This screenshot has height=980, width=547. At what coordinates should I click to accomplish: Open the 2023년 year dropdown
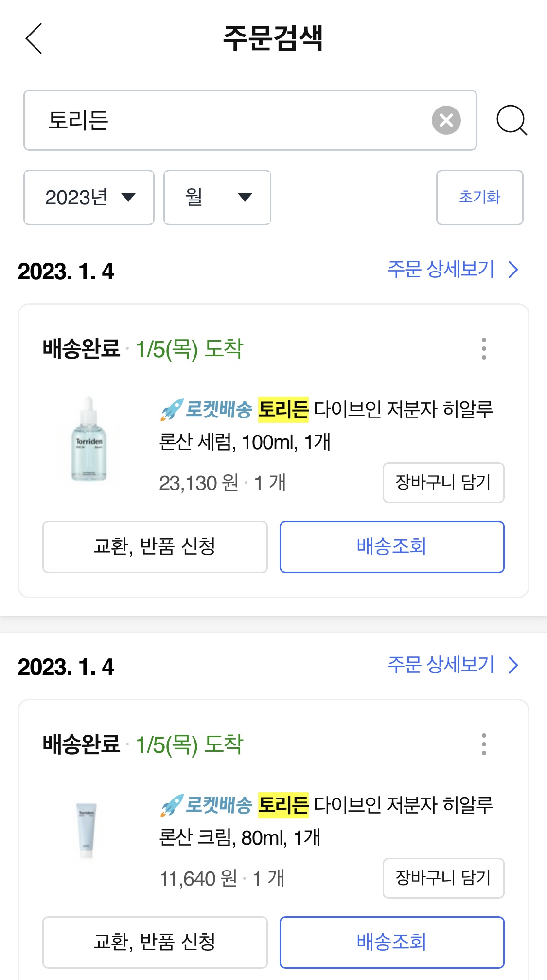(x=89, y=198)
